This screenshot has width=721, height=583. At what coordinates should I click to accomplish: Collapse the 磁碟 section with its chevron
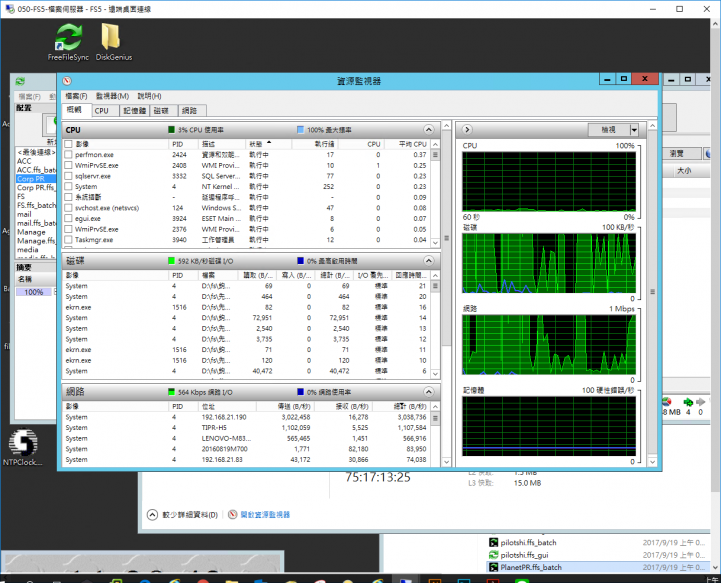pos(429,261)
